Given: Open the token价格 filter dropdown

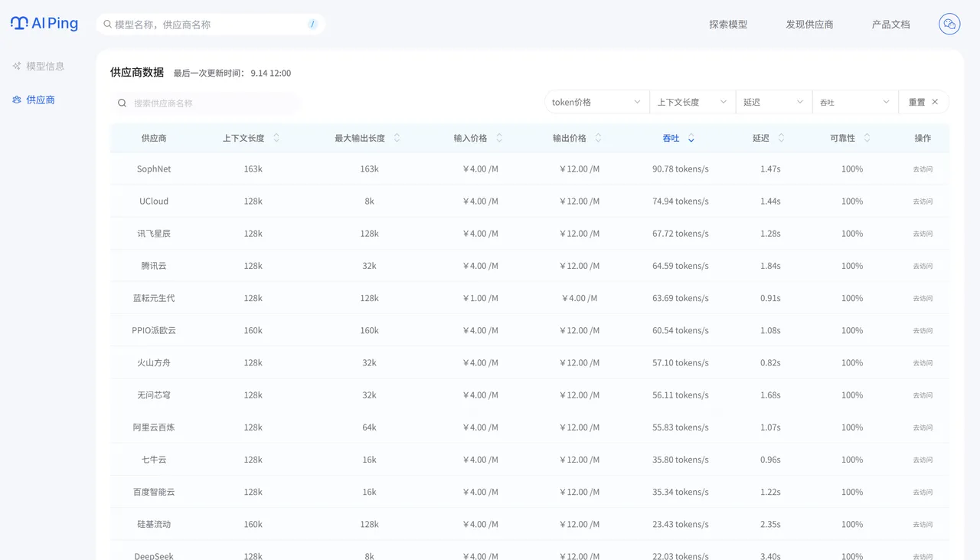Looking at the screenshot, I should (x=597, y=102).
